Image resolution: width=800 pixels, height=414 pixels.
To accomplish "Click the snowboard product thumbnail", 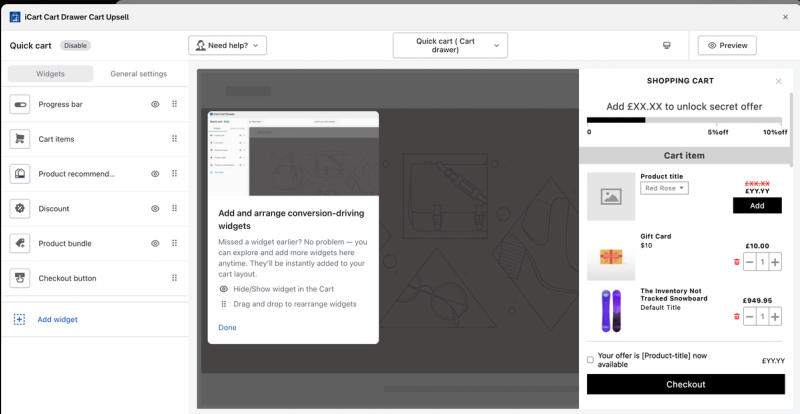I will coord(611,311).
